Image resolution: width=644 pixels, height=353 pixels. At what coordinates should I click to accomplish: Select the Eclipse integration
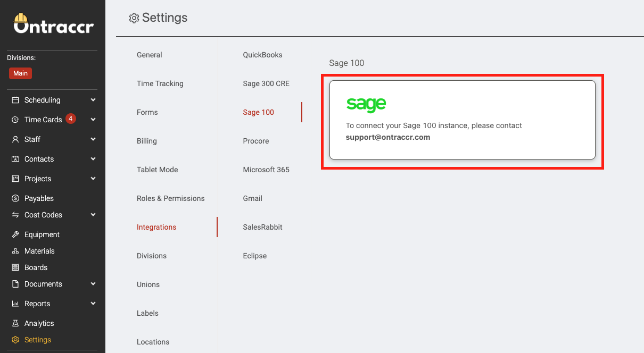click(x=255, y=256)
